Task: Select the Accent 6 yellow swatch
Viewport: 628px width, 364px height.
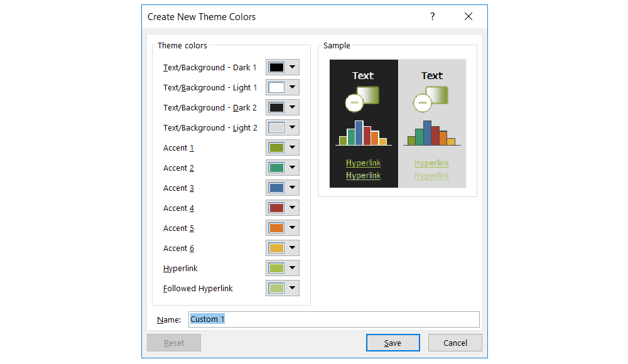Action: 278,248
